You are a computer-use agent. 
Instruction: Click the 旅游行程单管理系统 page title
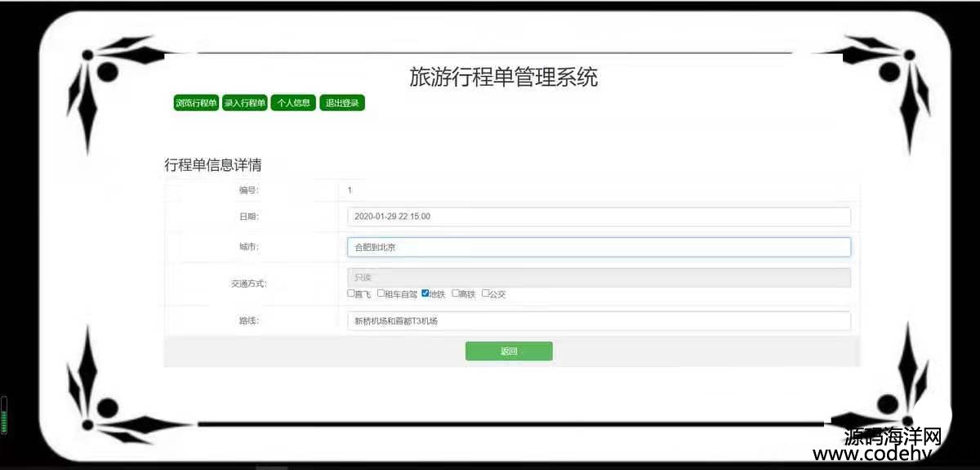503,78
